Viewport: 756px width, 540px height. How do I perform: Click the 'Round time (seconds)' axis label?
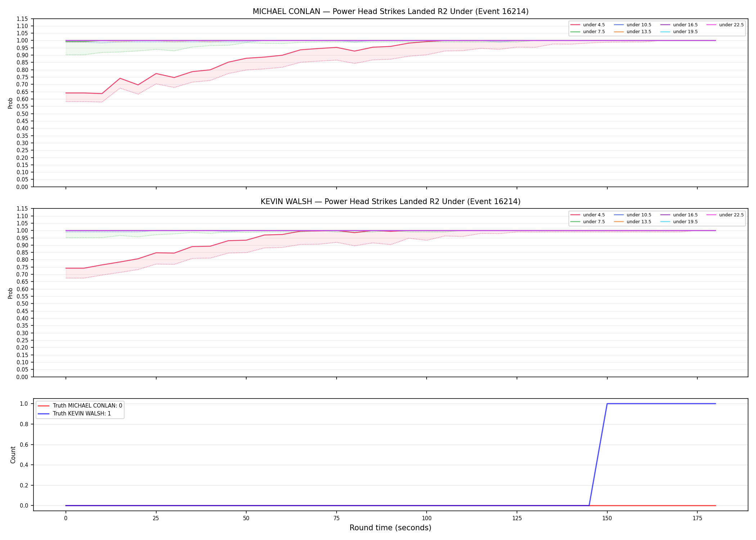(390, 528)
